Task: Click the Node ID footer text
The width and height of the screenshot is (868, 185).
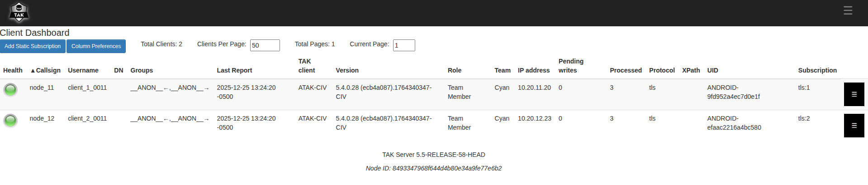Action: click(x=434, y=168)
